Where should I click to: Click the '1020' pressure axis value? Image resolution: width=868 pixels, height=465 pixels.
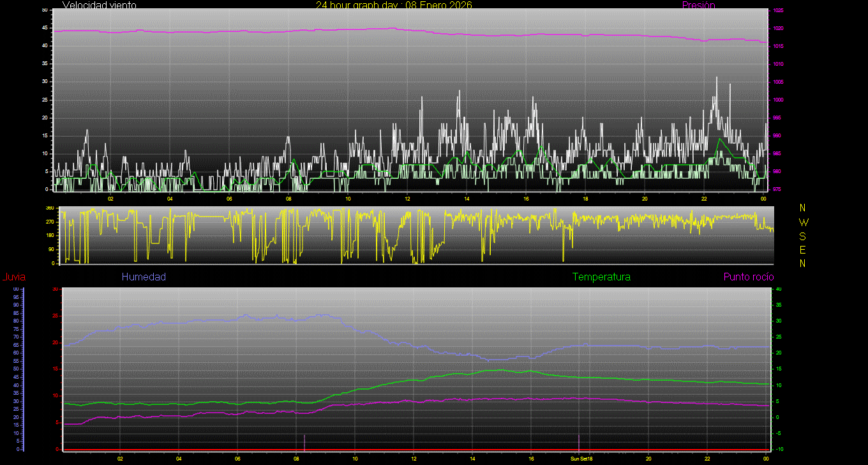tap(778, 29)
